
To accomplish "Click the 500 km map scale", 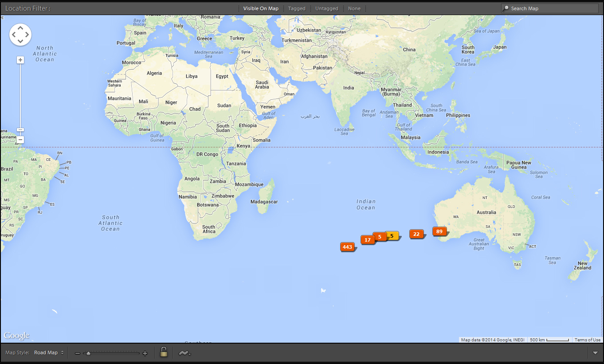I will (x=549, y=340).
